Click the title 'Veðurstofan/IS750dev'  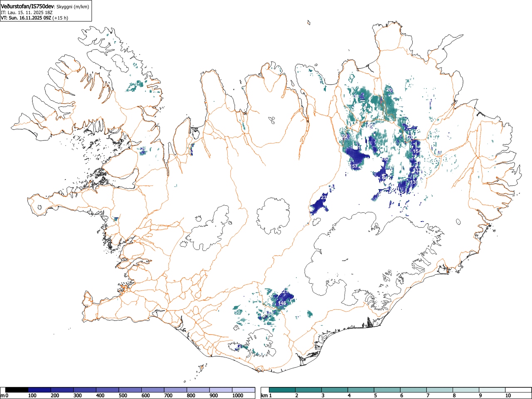(x=27, y=6)
